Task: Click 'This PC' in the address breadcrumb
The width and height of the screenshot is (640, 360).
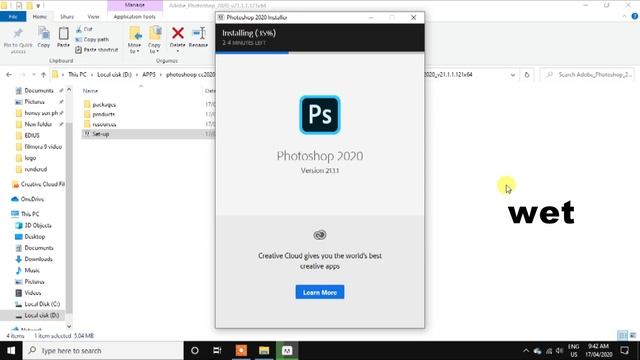Action: coord(77,75)
